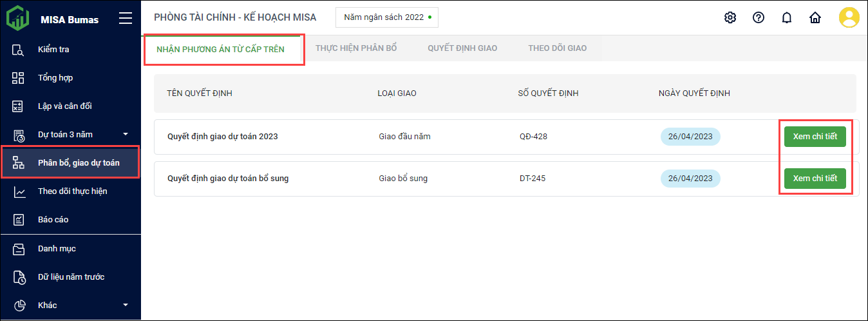Image resolution: width=868 pixels, height=321 pixels.
Task: Open the Năm ngân sách 2022 selector
Action: pos(386,17)
